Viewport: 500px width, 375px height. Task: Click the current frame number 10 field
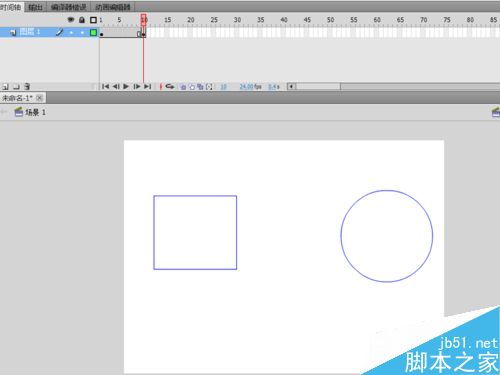coord(223,87)
